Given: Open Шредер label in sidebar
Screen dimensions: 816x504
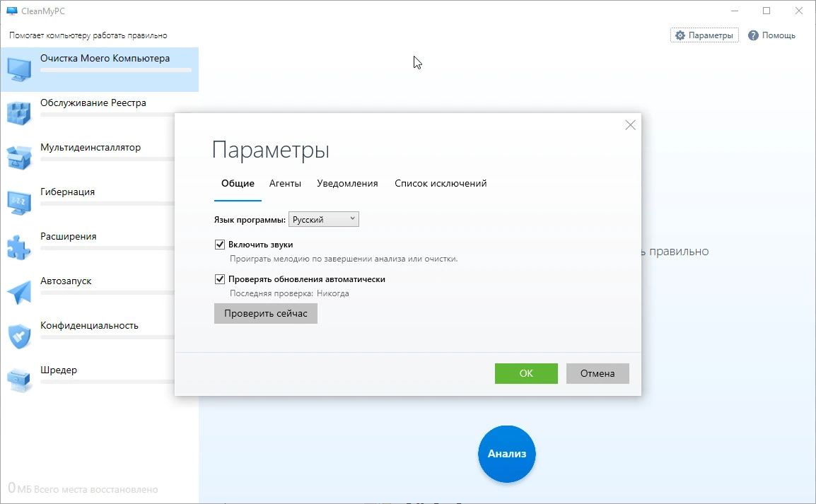Looking at the screenshot, I should pos(59,370).
